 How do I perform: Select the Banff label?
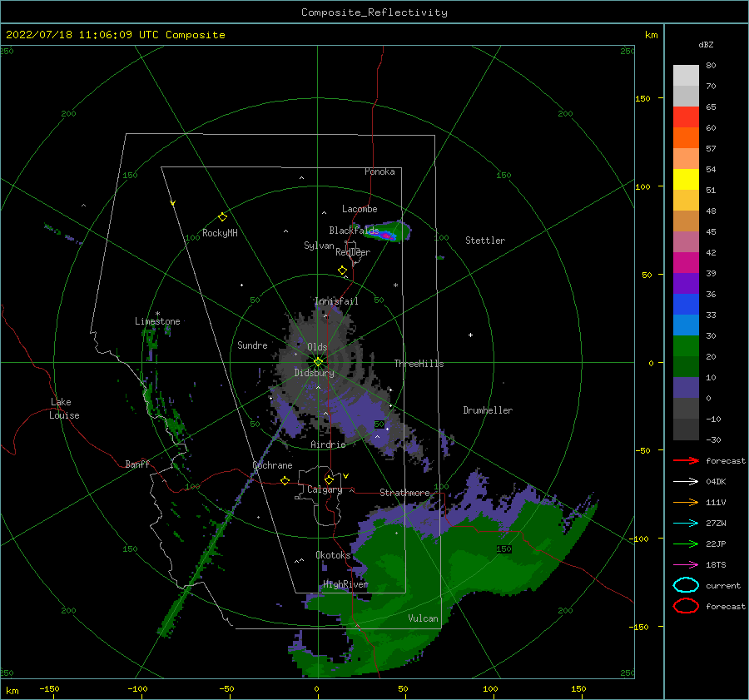tap(137, 464)
